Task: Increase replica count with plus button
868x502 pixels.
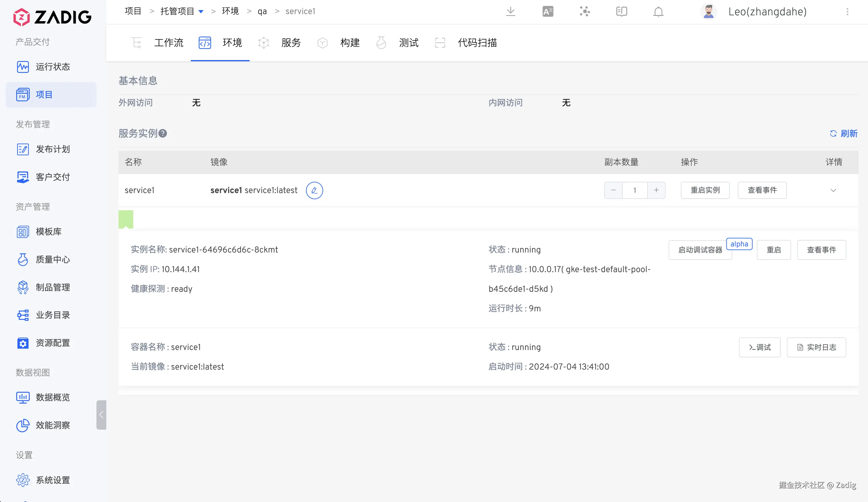Action: (656, 190)
